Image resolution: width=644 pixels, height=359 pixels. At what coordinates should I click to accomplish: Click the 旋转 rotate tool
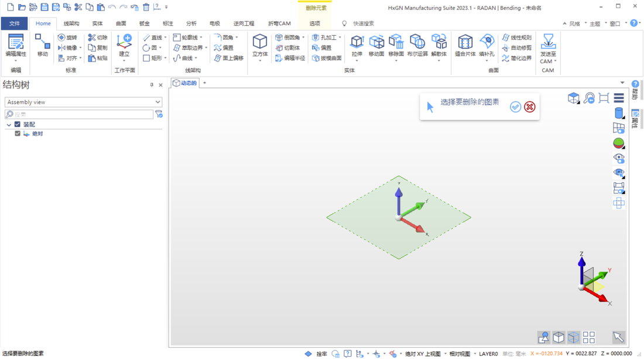tap(67, 37)
